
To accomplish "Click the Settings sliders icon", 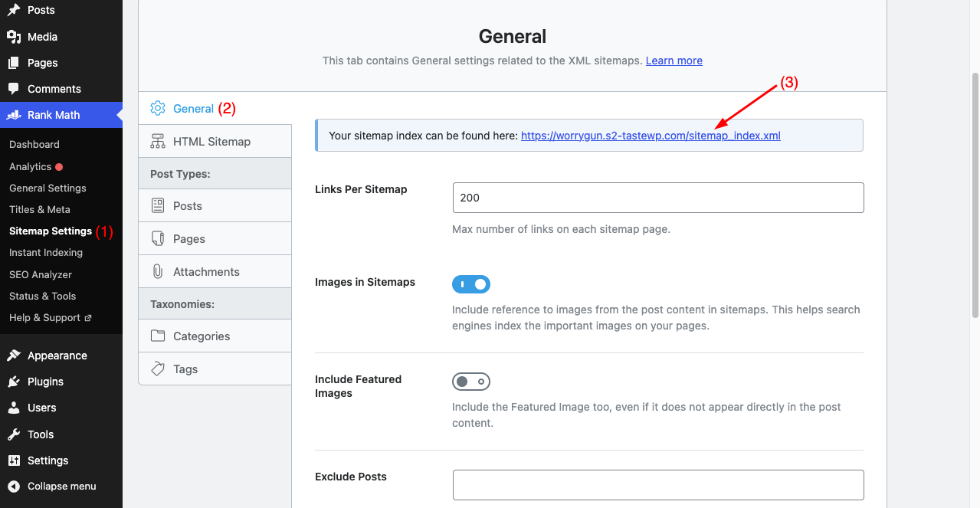I will (14, 460).
